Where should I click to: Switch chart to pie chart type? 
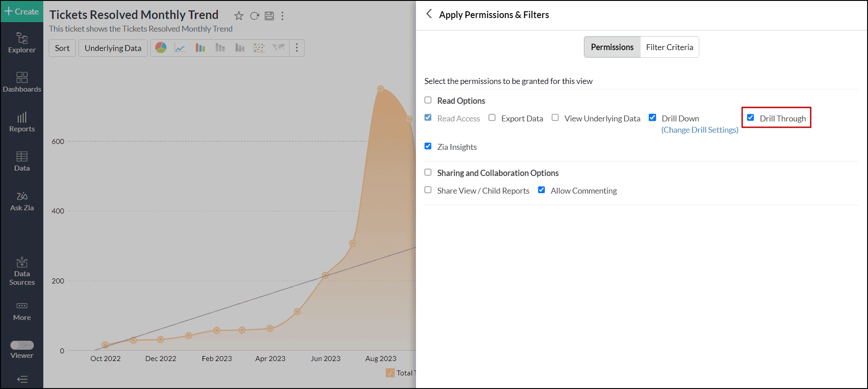pyautogui.click(x=161, y=48)
